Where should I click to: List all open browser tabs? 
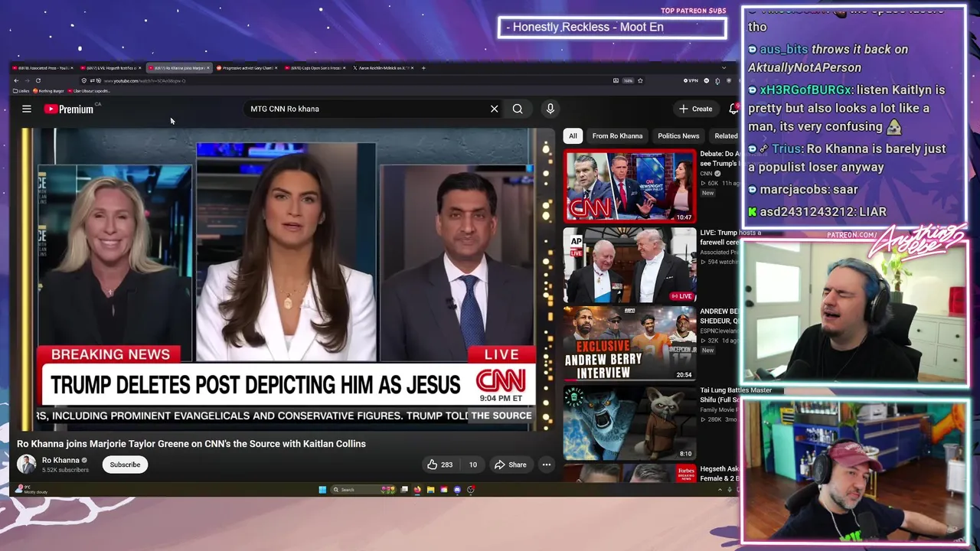pyautogui.click(x=724, y=68)
